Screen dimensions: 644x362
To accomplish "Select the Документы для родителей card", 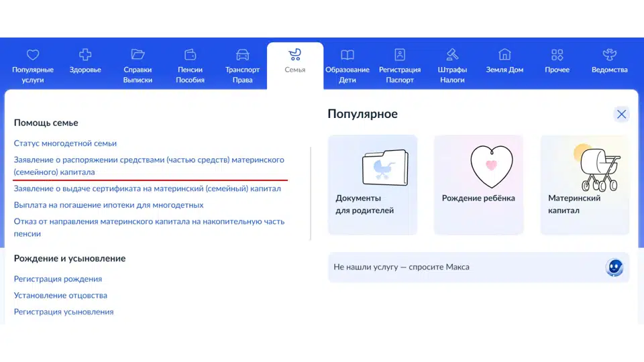I will [372, 184].
